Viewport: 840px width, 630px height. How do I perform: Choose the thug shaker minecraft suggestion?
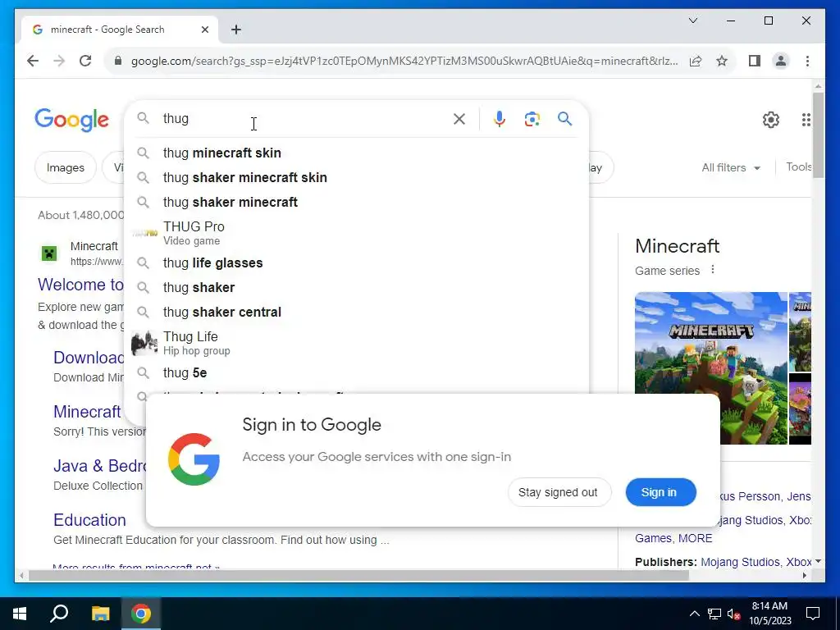click(x=356, y=203)
